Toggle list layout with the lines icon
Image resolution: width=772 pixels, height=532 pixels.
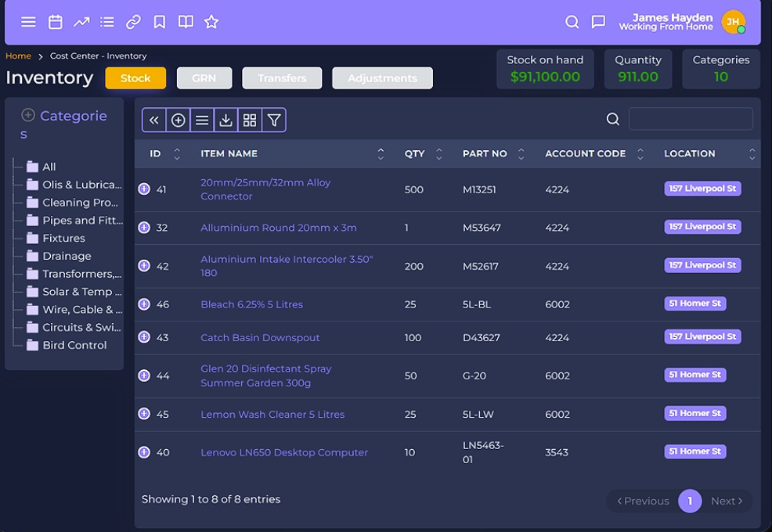(202, 119)
